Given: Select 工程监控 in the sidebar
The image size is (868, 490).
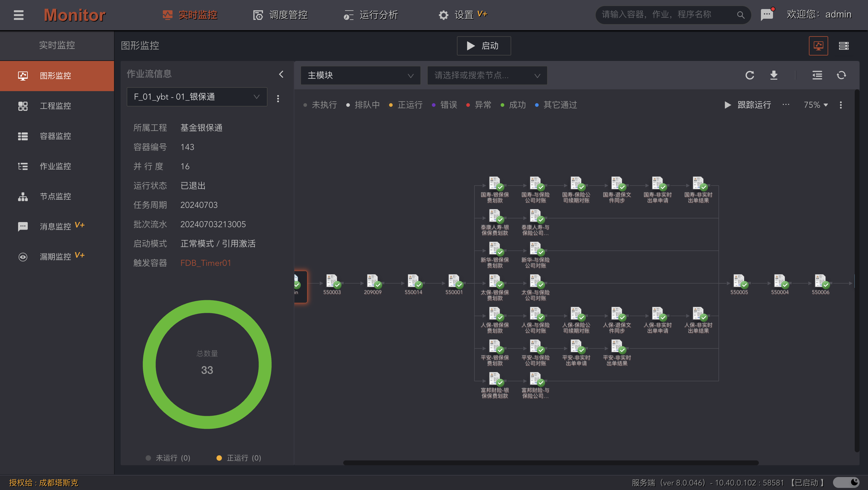Looking at the screenshot, I should pos(55,106).
